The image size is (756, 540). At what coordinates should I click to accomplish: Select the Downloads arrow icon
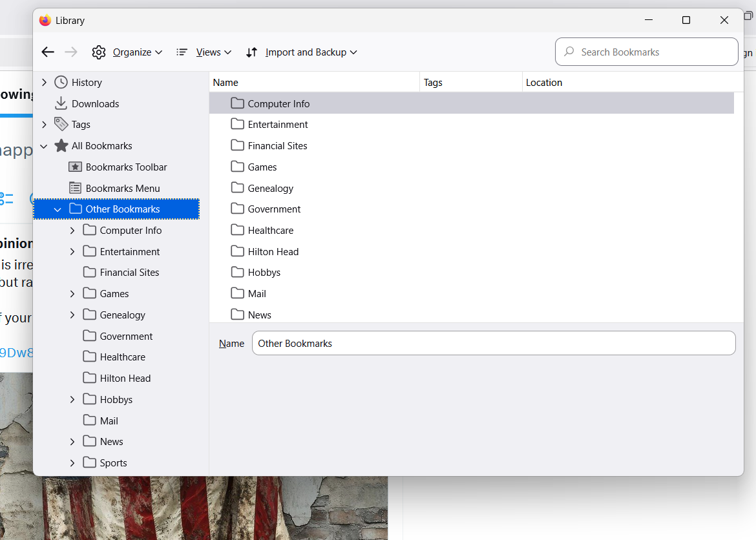(x=61, y=103)
